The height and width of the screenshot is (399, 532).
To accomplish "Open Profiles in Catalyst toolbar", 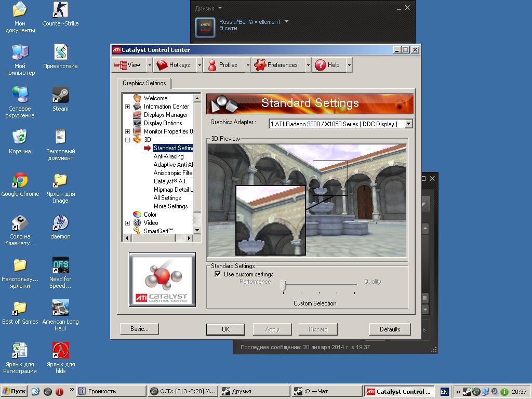I will [224, 65].
